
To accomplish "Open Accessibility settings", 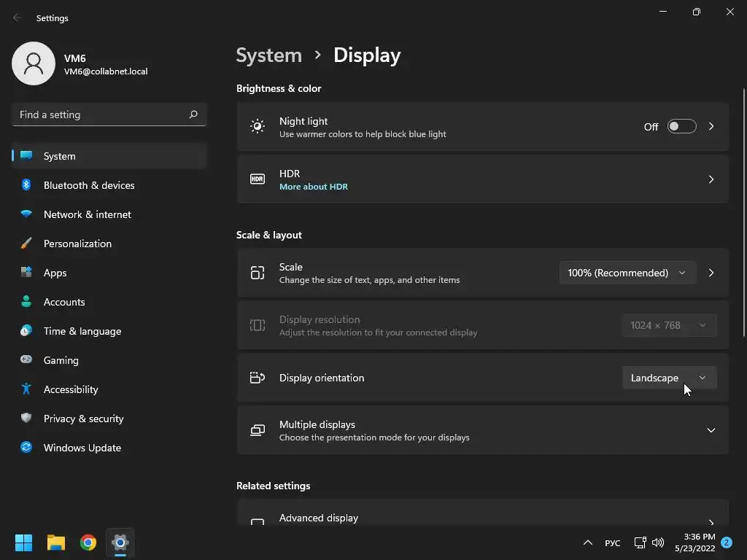I will pyautogui.click(x=109, y=389).
